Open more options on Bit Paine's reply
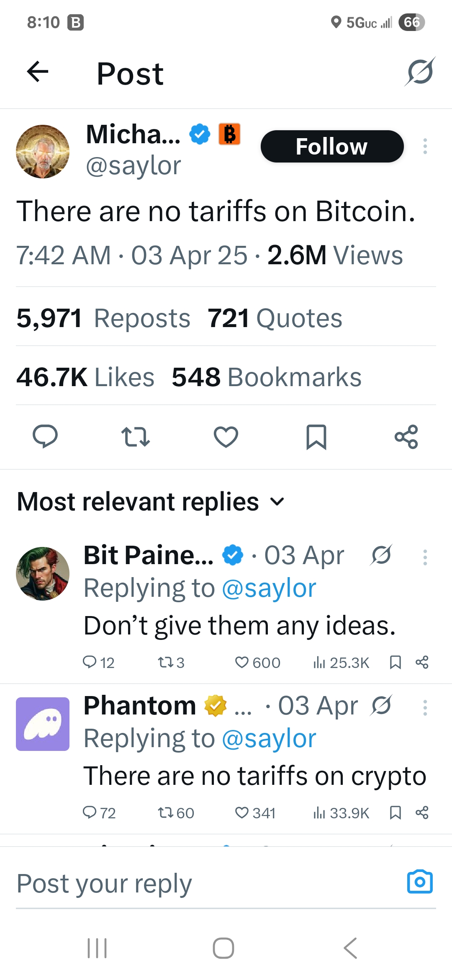 click(x=425, y=557)
